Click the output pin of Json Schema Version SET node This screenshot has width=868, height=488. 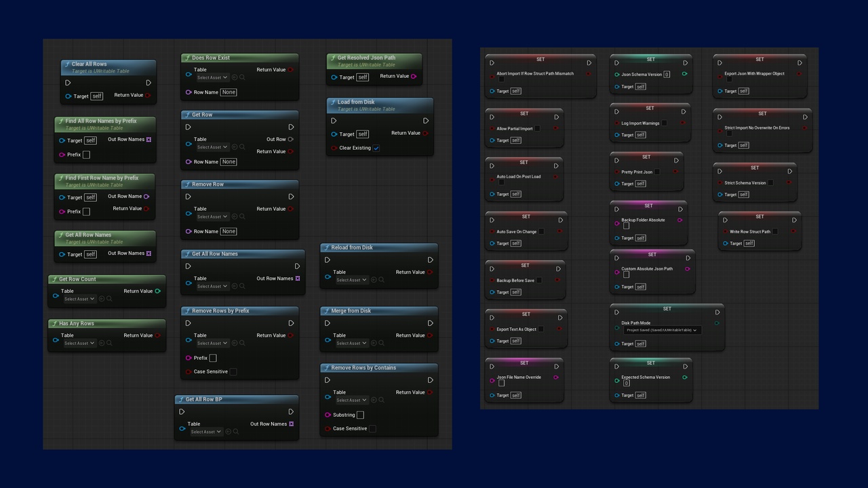click(x=684, y=74)
